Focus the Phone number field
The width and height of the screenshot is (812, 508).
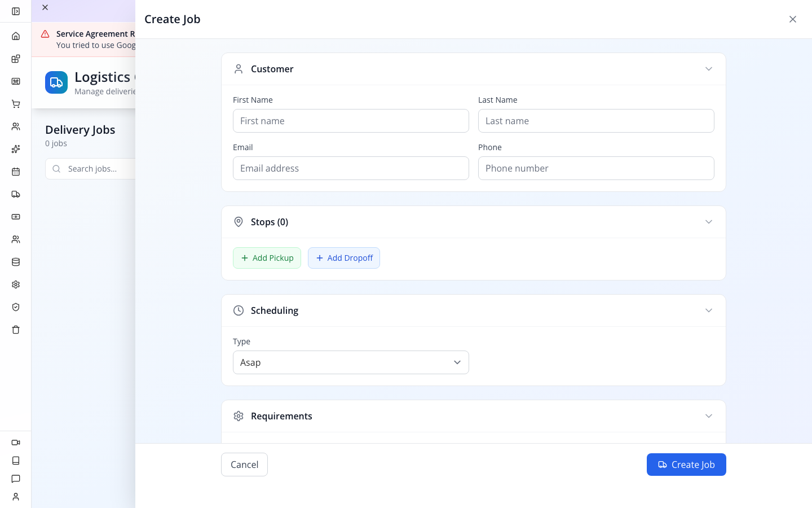click(x=596, y=168)
